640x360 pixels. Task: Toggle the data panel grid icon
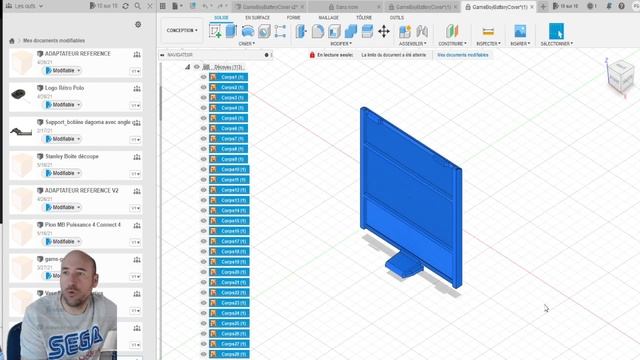pos(162,6)
